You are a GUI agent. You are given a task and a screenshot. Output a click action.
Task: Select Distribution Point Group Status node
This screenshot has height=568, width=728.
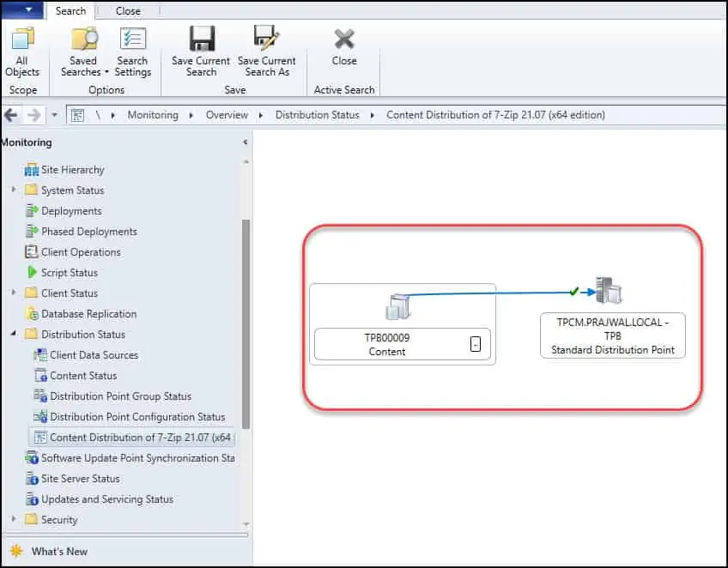click(120, 396)
